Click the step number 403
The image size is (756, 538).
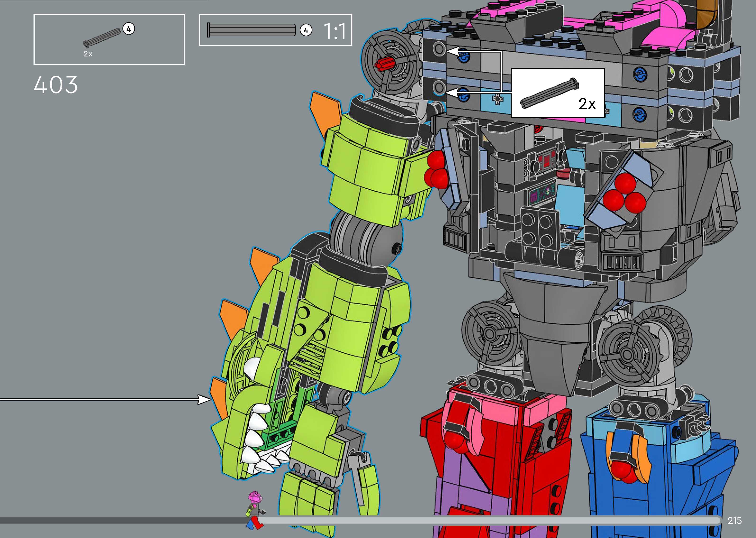point(56,85)
